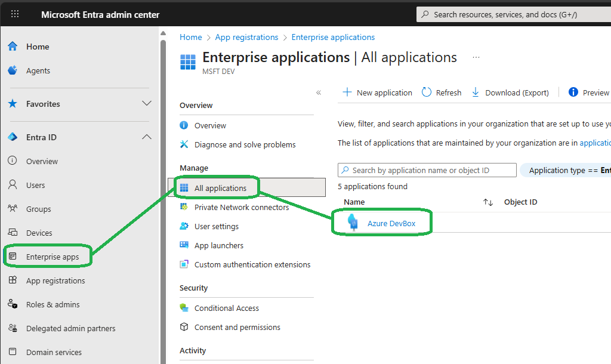Click the blue 'applicatio…' link in the description
This screenshot has width=611, height=364.
tap(595, 143)
